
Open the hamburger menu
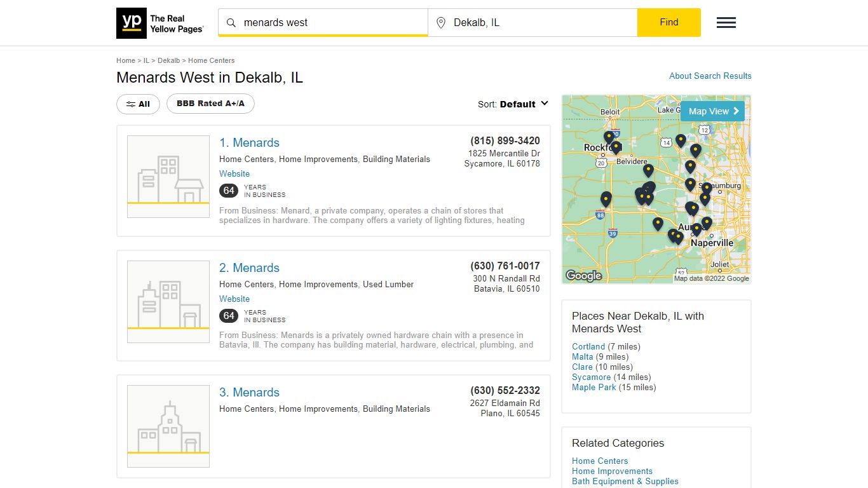click(726, 23)
